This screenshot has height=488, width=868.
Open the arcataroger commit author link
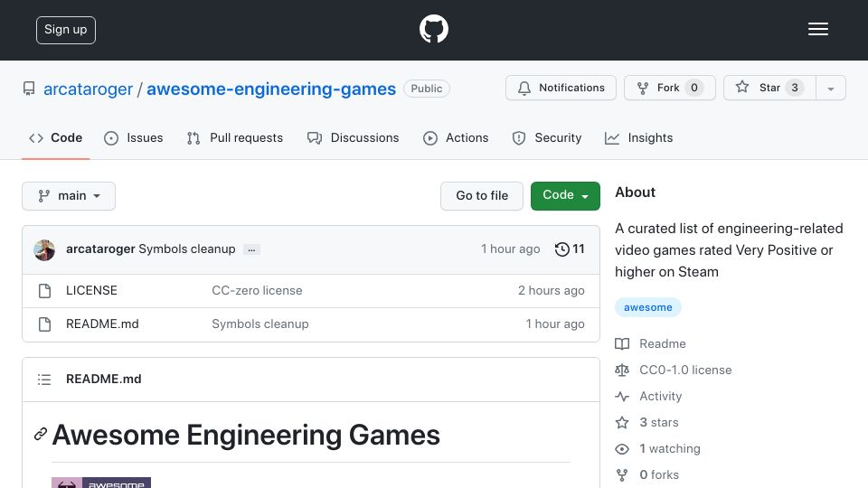point(100,249)
